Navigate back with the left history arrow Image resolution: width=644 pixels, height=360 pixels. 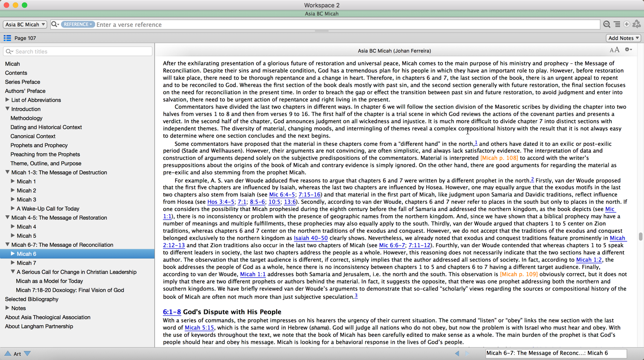[x=457, y=354]
